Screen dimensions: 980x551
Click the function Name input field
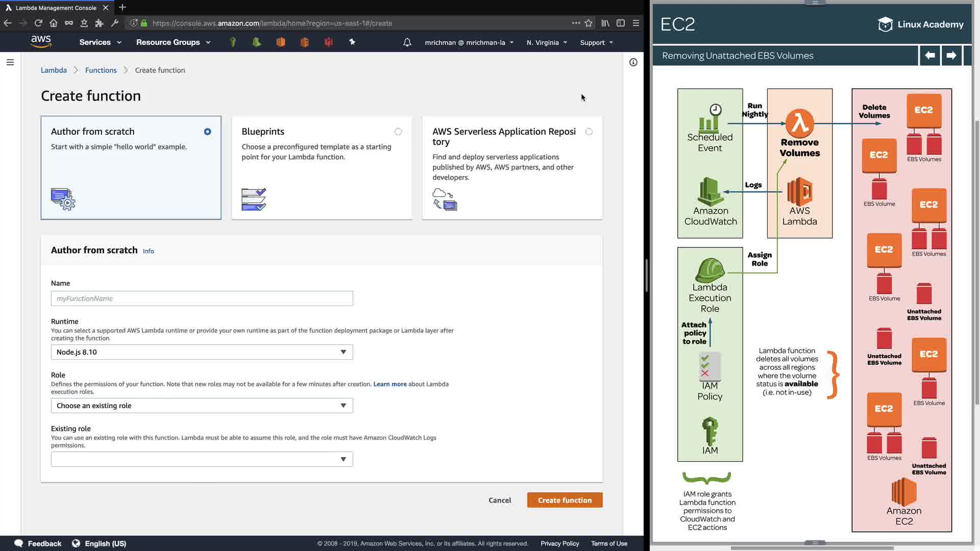pos(202,298)
